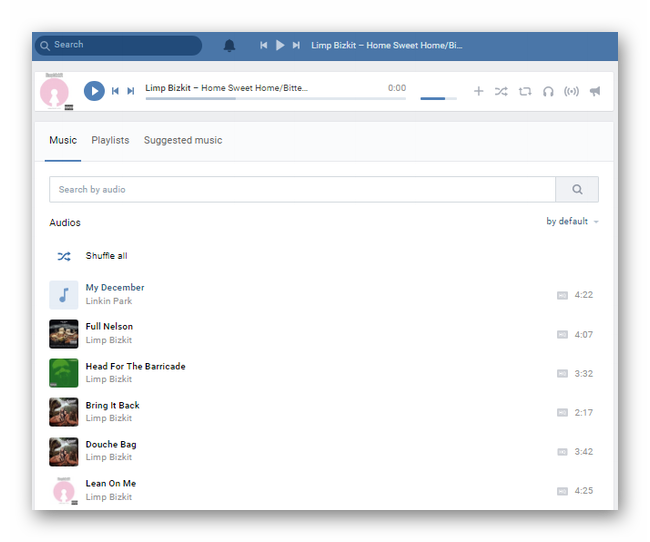Click the 2:17 duration of Bring It Back

pyautogui.click(x=584, y=412)
